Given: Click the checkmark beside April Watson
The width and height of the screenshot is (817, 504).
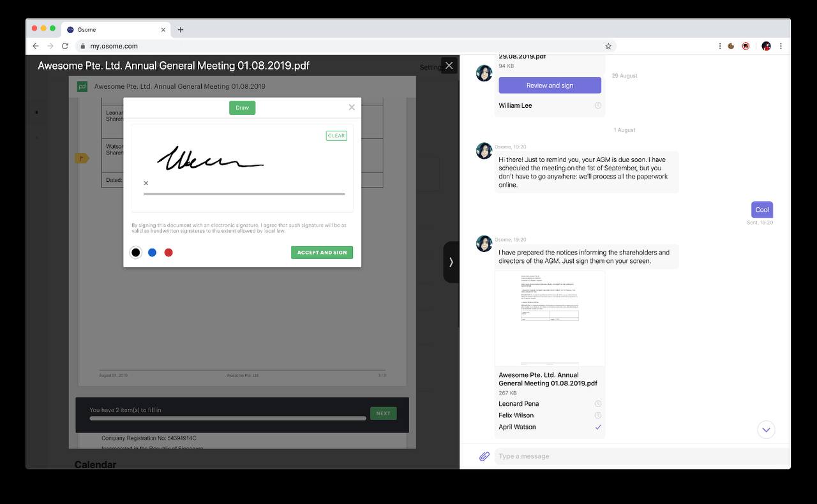Looking at the screenshot, I should tap(598, 427).
